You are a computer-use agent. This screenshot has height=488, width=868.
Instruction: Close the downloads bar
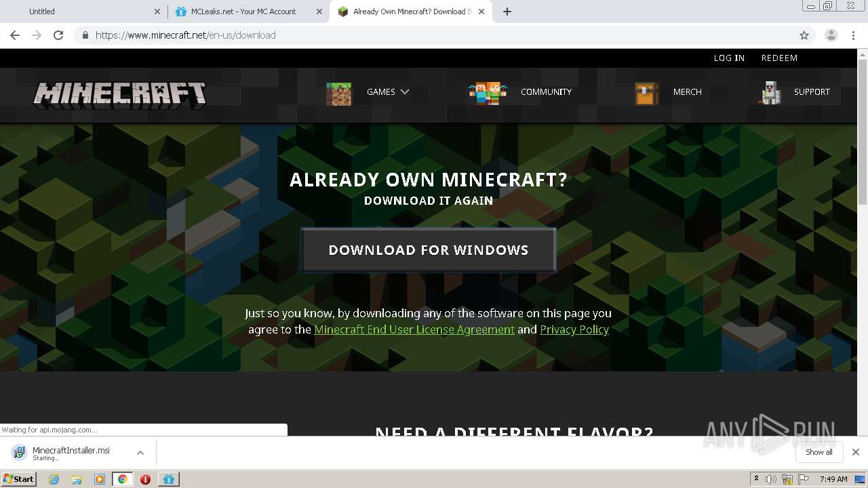pyautogui.click(x=856, y=452)
